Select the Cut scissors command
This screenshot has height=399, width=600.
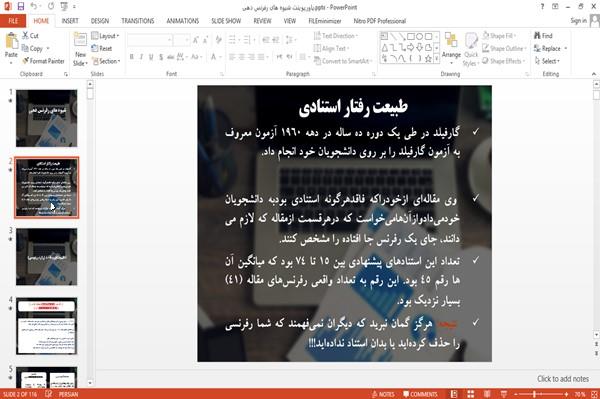30,36
